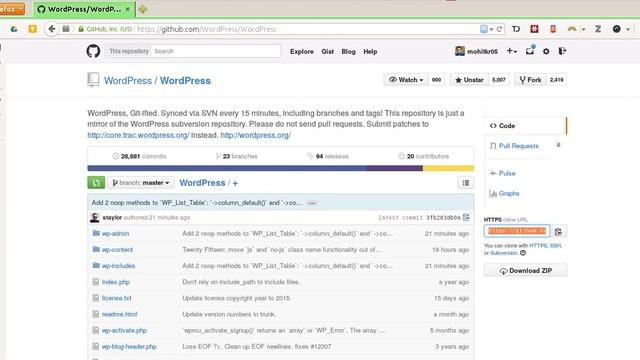Click the red extension icon in browser toolbar

click(x=534, y=29)
